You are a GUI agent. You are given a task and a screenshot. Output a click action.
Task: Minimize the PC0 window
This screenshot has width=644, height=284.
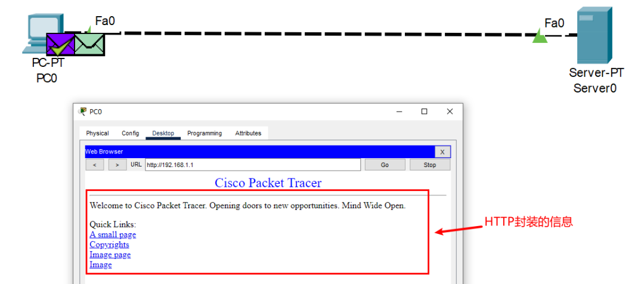pyautogui.click(x=400, y=112)
